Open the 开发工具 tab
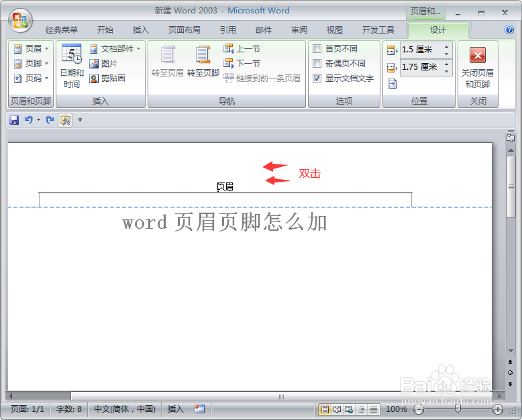522x420 pixels. coord(378,30)
